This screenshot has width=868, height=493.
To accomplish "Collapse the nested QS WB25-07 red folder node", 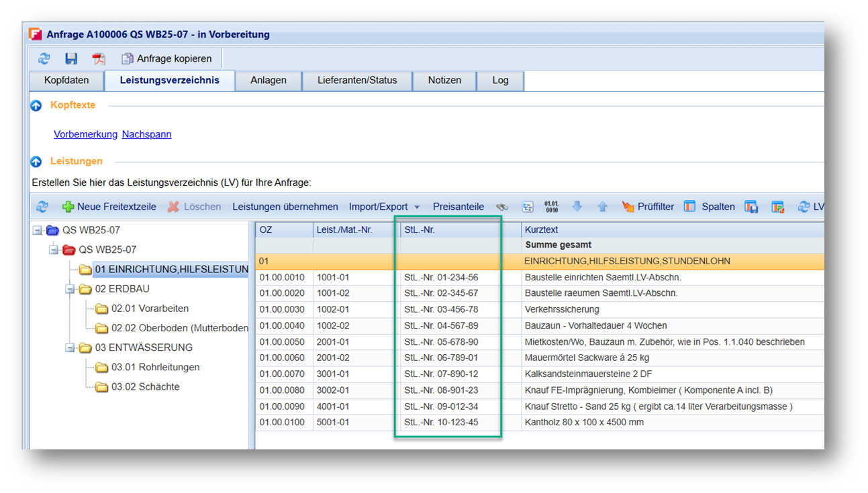I will tap(54, 250).
